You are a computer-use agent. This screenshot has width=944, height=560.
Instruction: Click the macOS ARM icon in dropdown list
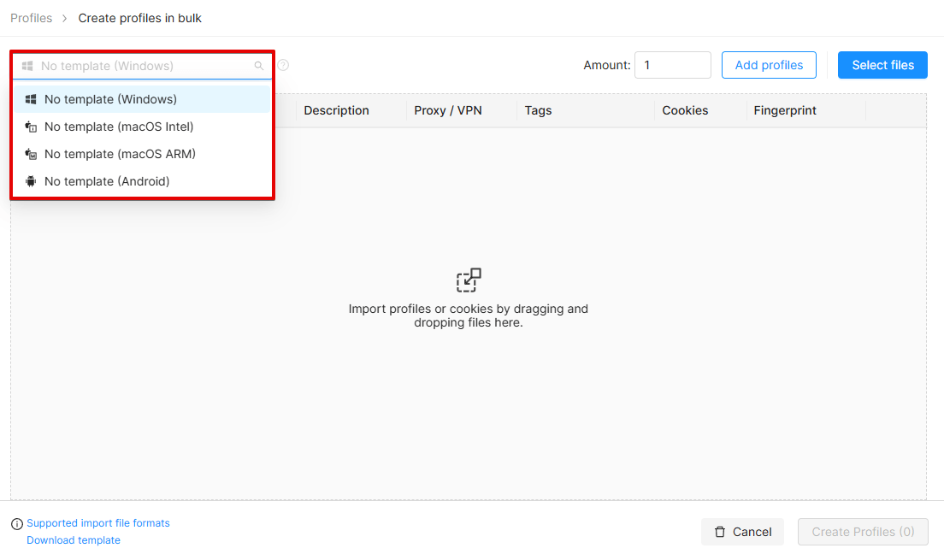(31, 154)
